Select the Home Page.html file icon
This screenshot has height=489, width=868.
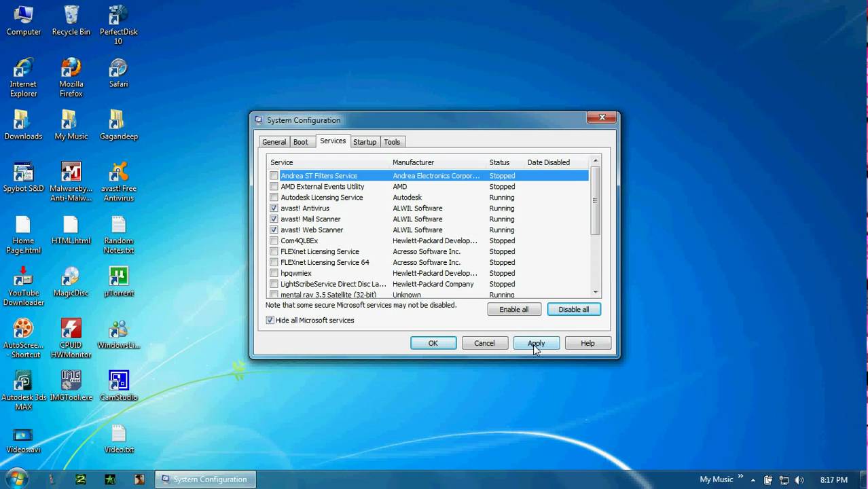point(23,234)
